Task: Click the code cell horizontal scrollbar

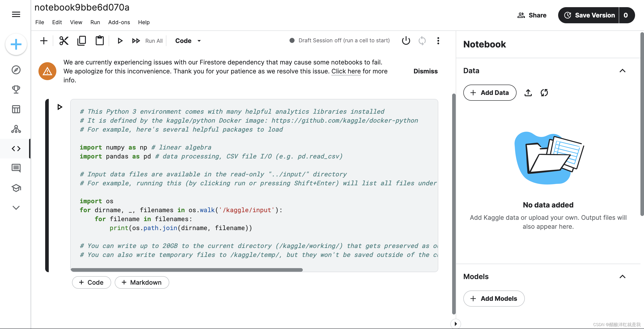Action: (x=186, y=270)
